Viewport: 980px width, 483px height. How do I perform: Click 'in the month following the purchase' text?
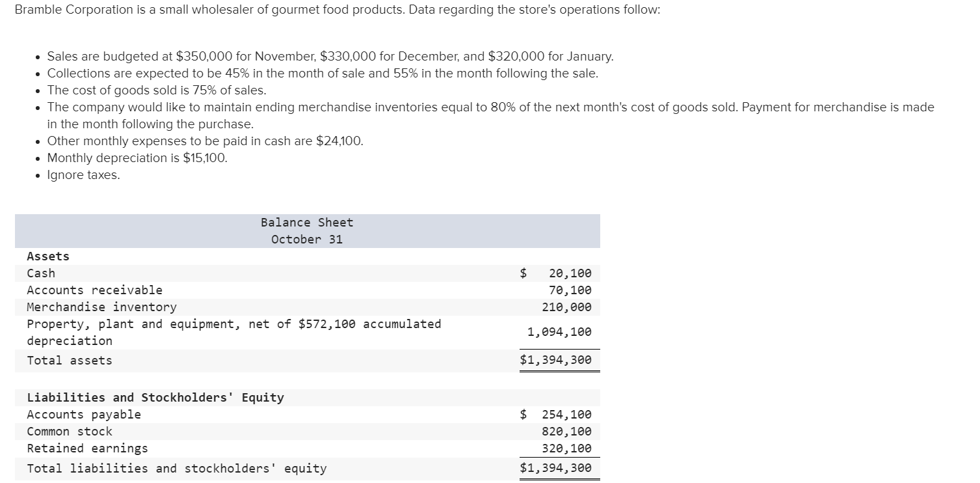pos(151,124)
